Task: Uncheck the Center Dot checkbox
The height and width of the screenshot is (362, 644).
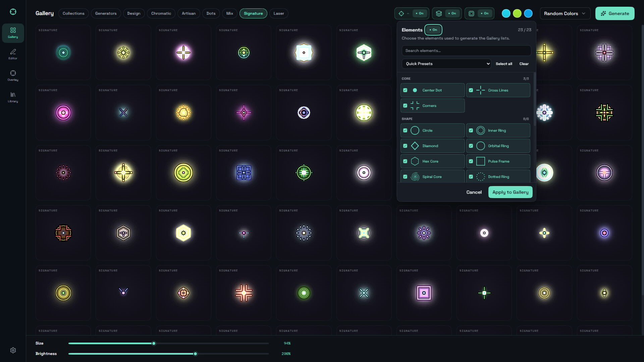Action: (405, 90)
